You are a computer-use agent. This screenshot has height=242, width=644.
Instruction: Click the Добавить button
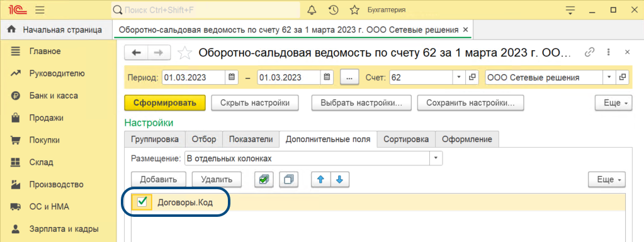(x=159, y=179)
